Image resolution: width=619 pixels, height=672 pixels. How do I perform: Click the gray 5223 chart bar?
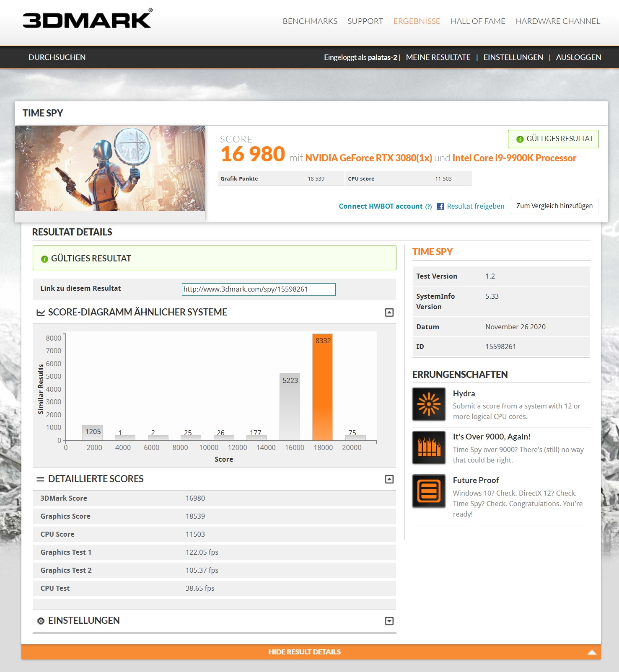click(x=290, y=406)
